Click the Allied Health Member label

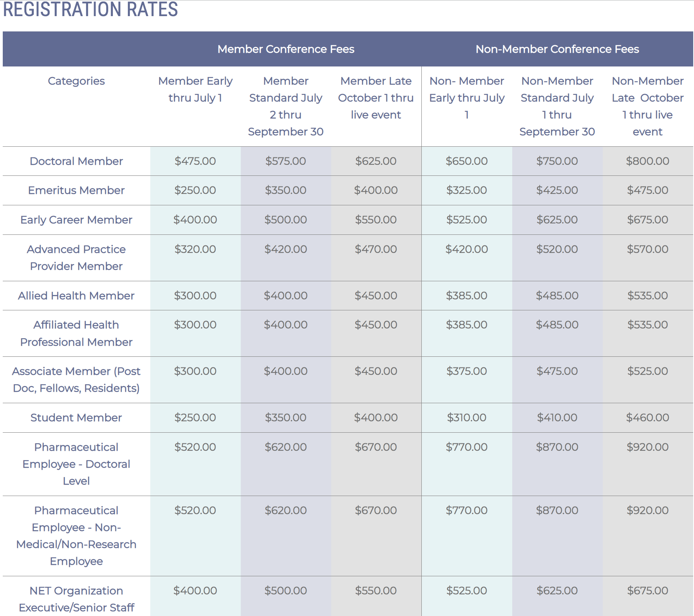click(x=76, y=296)
